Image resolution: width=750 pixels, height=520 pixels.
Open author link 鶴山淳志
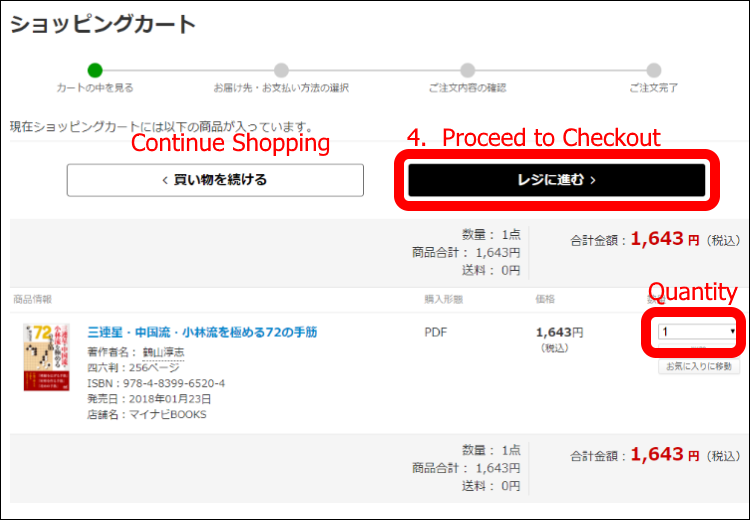(x=164, y=352)
